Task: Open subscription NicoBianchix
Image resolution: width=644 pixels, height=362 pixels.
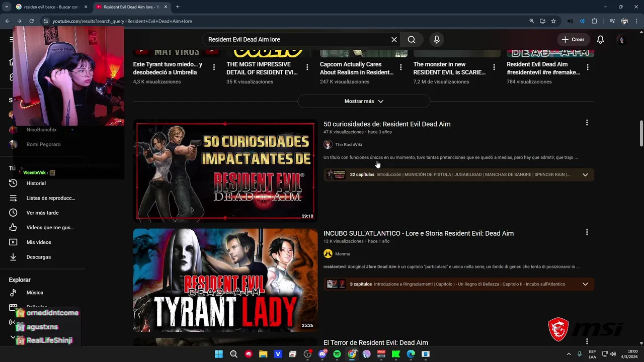Action: point(41,130)
